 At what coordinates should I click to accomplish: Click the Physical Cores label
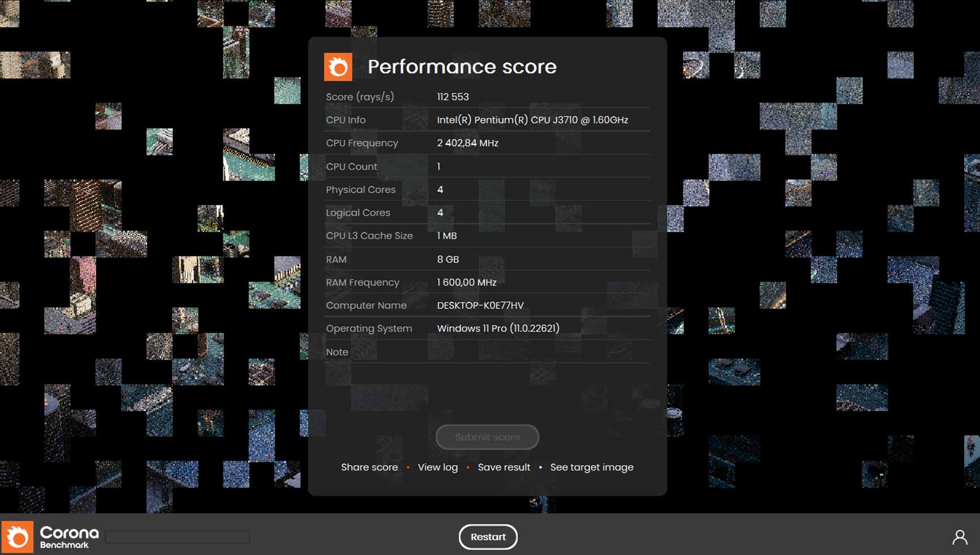click(361, 190)
